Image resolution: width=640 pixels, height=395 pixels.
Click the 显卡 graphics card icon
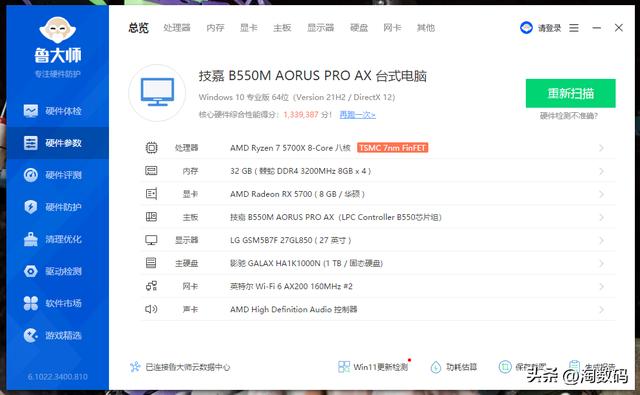[x=151, y=194]
